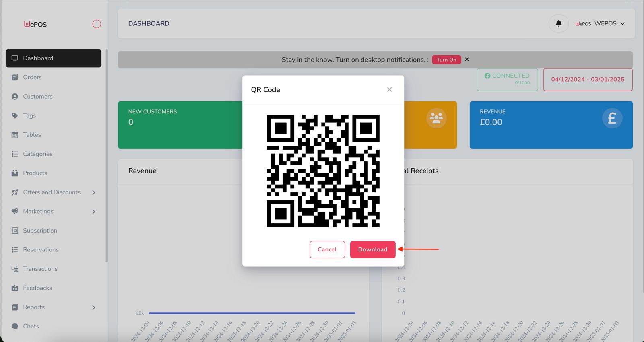Close the QR Code dialog with X
644x342 pixels.
[x=389, y=89]
